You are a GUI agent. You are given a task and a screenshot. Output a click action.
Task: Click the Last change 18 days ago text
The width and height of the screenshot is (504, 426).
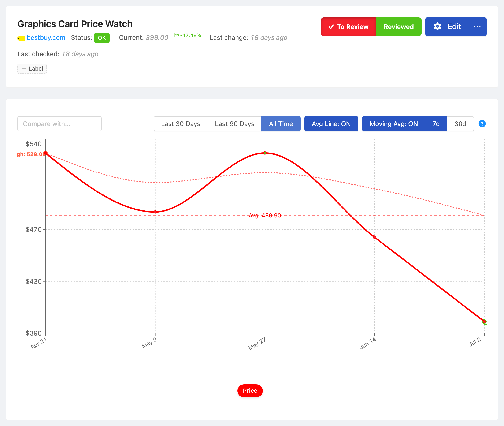(x=248, y=38)
